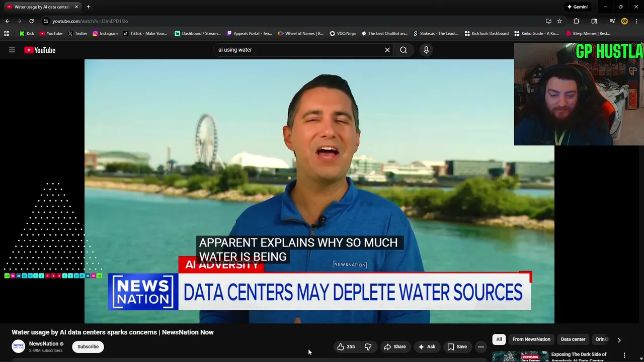Open the best ChatBot bookmark

384,34
